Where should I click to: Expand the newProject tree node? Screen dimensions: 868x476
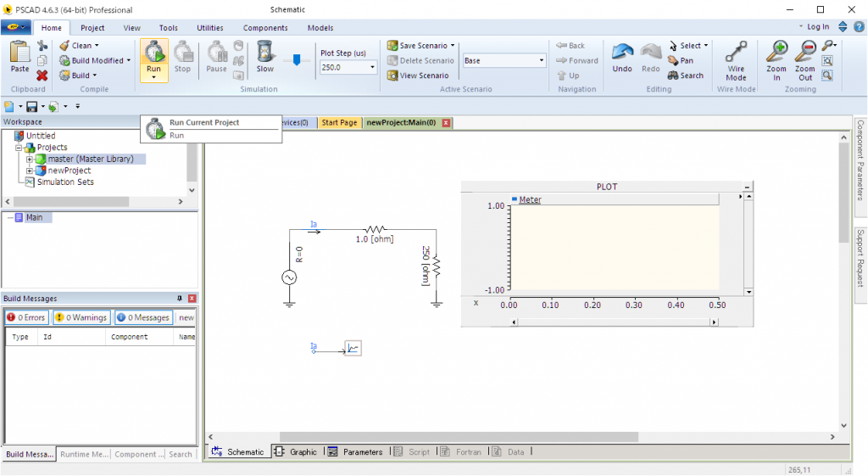(30, 171)
